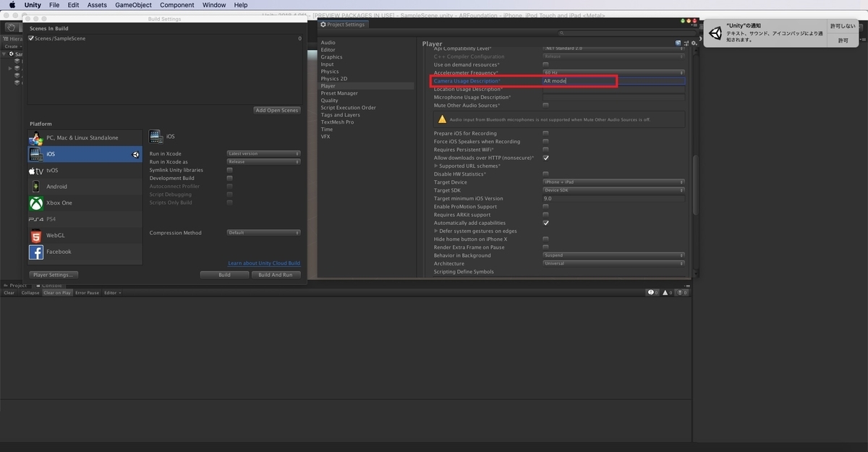Open the GameObject menu

point(133,5)
